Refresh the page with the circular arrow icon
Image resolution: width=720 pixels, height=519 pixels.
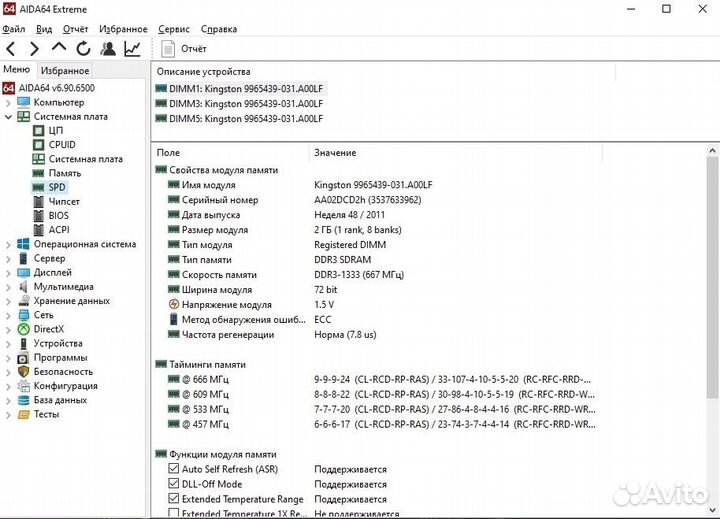pyautogui.click(x=83, y=49)
